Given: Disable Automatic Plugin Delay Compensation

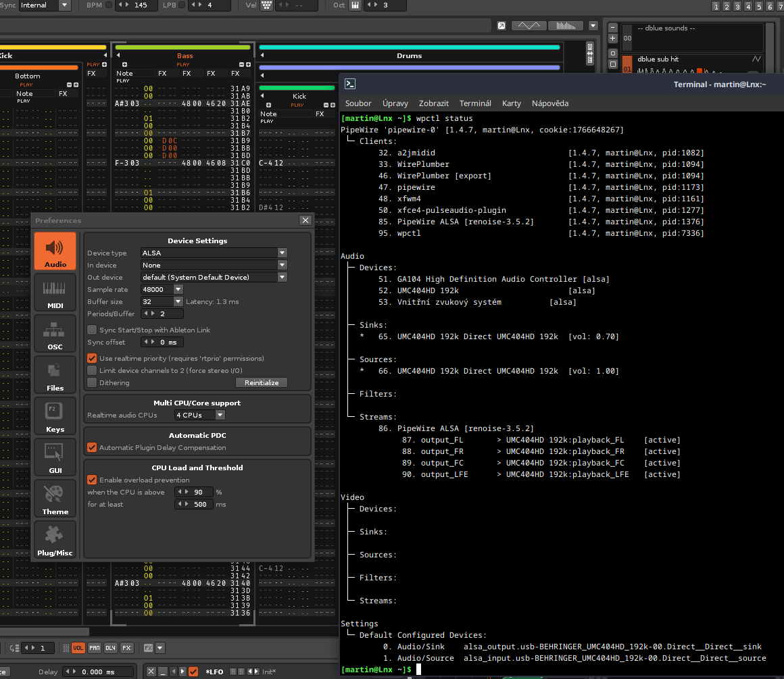Looking at the screenshot, I should pos(93,447).
